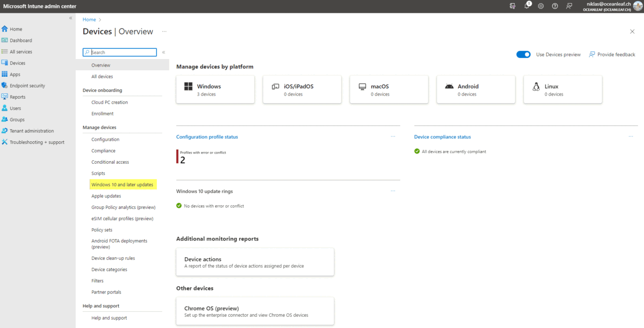Open the macOS platform card
Image resolution: width=644 pixels, height=328 pixels.
pos(389,89)
